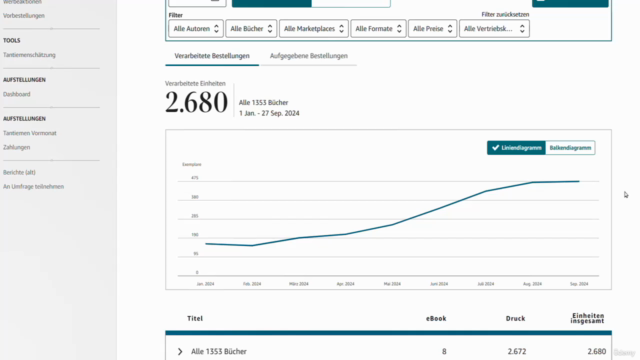Open the Alle Autoren filter dropdown
The height and width of the screenshot is (360, 640).
pos(196,29)
